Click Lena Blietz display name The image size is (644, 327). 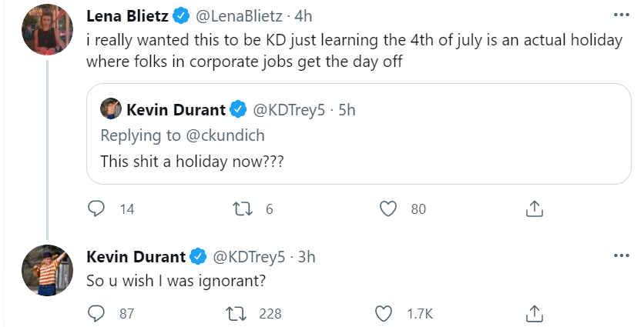tap(127, 16)
